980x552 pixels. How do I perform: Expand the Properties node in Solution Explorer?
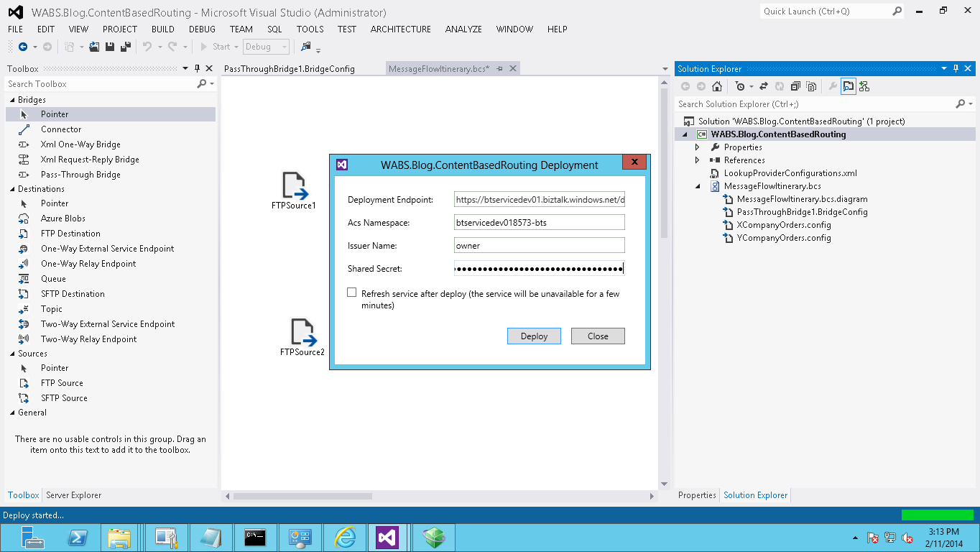click(x=697, y=147)
